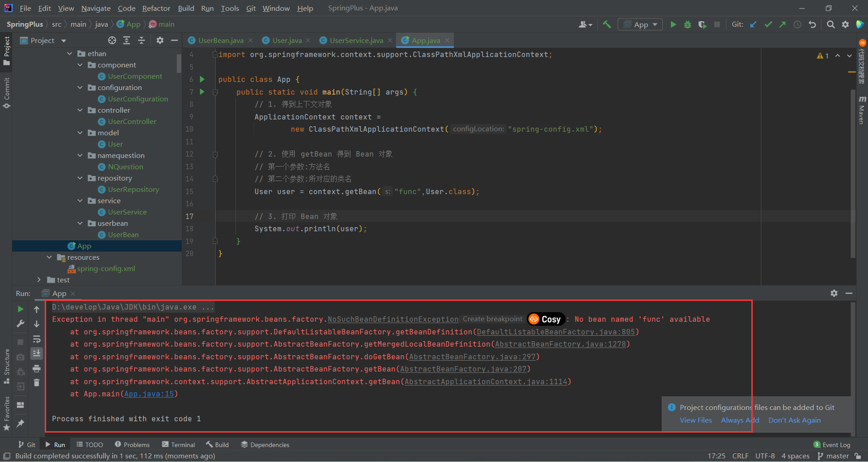Click Don't Ask Again in notification
868x462 pixels.
[794, 420]
